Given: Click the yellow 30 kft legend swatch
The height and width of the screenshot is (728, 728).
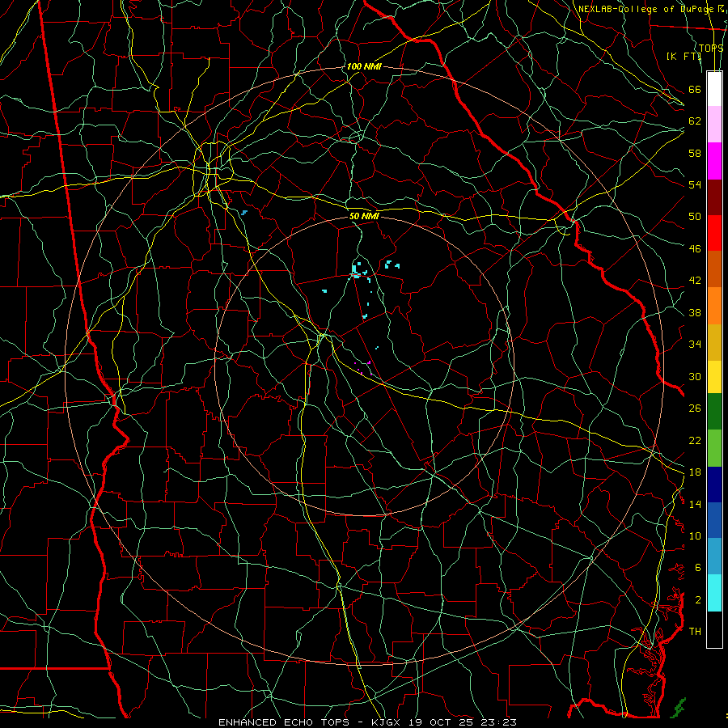Looking at the screenshot, I should point(714,377).
